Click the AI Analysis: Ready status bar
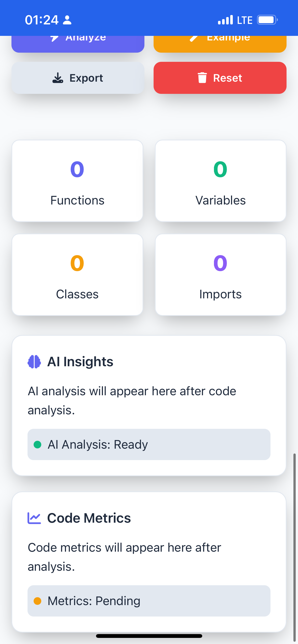 coord(149,444)
